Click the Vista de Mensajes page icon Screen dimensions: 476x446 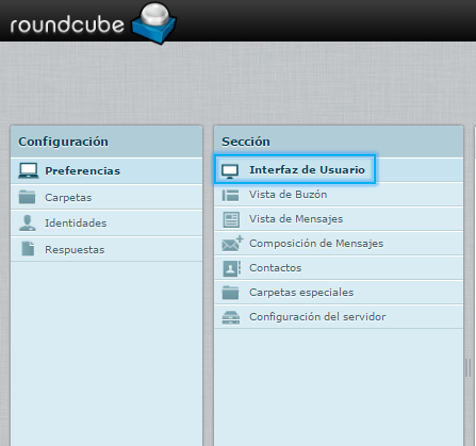(x=231, y=220)
